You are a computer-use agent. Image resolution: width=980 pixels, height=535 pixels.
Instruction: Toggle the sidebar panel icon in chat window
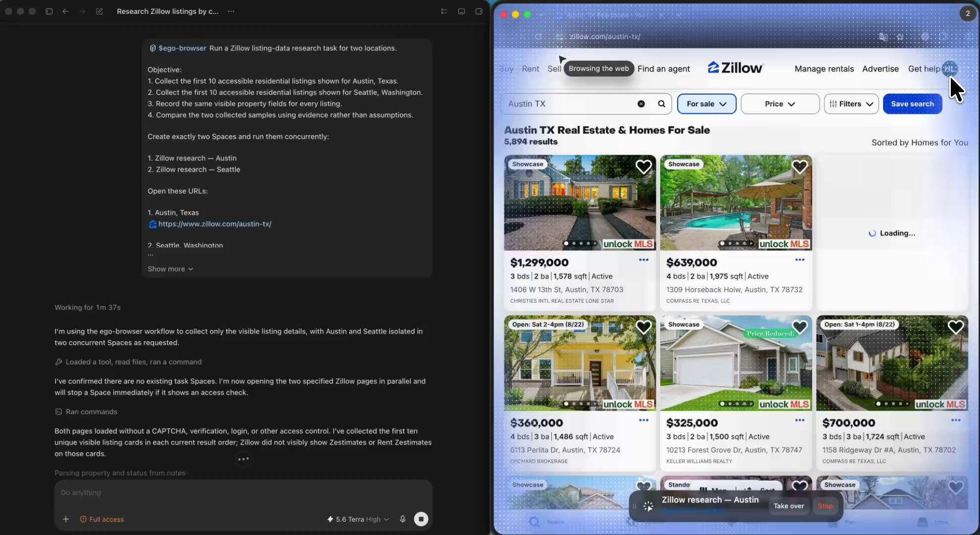49,11
